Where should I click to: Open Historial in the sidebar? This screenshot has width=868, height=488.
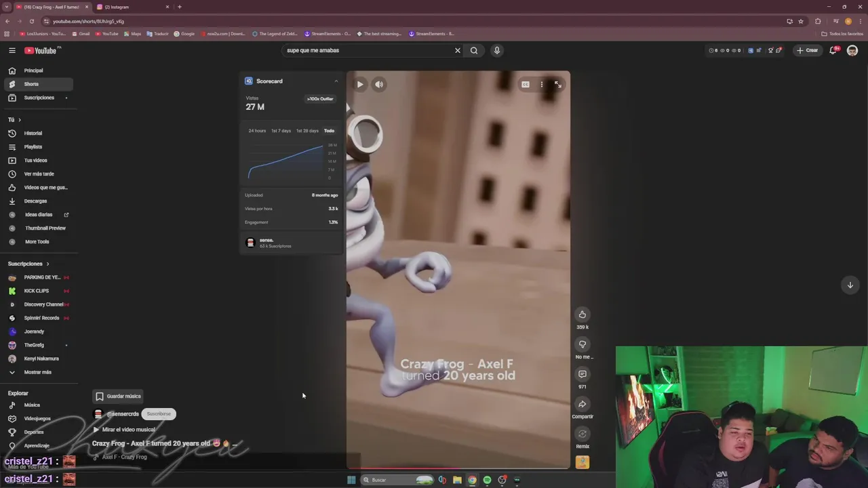pos(38,134)
